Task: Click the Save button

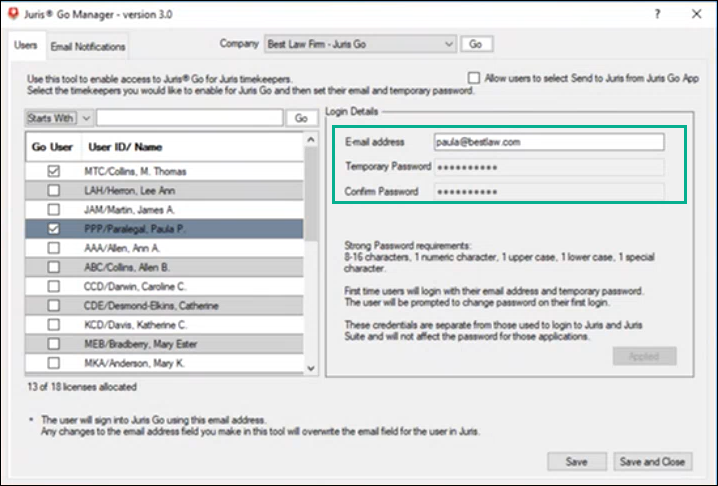Action: point(576,461)
